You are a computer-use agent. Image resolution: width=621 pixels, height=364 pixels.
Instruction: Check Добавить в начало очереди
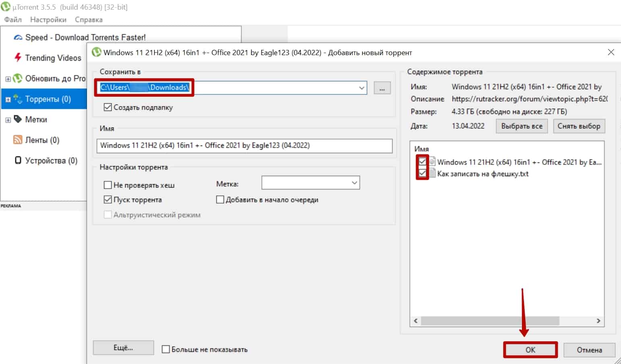pyautogui.click(x=220, y=199)
